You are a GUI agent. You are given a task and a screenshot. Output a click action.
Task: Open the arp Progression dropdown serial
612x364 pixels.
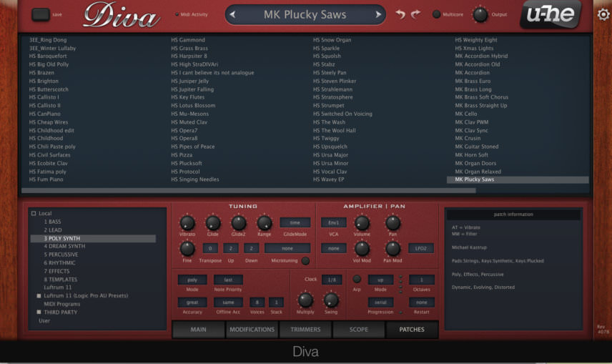pos(380,302)
